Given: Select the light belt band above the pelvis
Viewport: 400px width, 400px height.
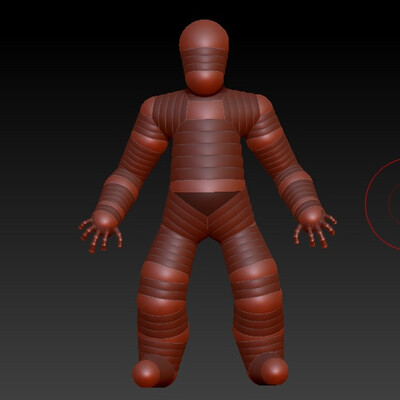Looking at the screenshot, I should click(207, 186).
